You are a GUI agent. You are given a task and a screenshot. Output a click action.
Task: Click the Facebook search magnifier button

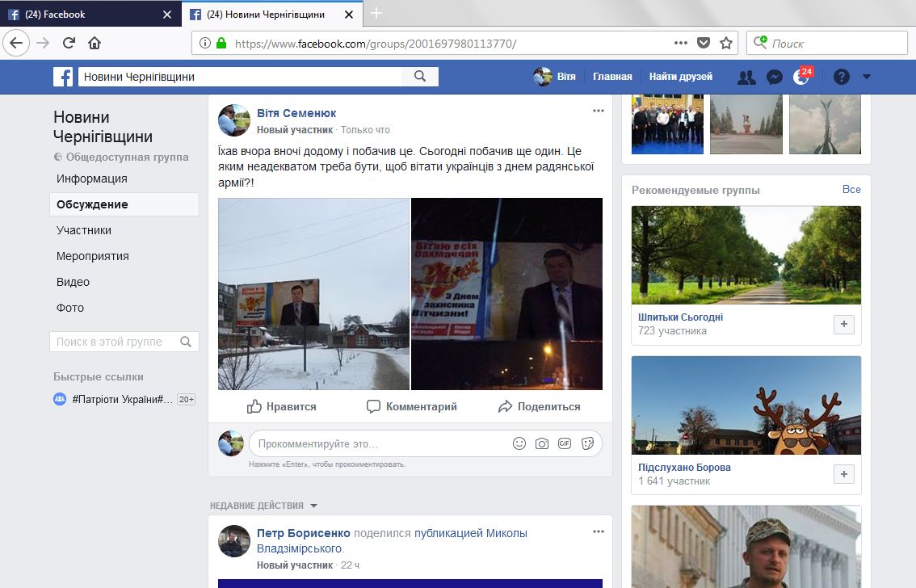(420, 77)
